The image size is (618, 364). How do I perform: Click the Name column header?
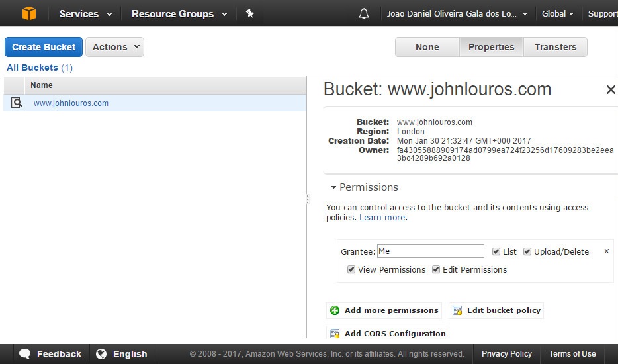165,85
